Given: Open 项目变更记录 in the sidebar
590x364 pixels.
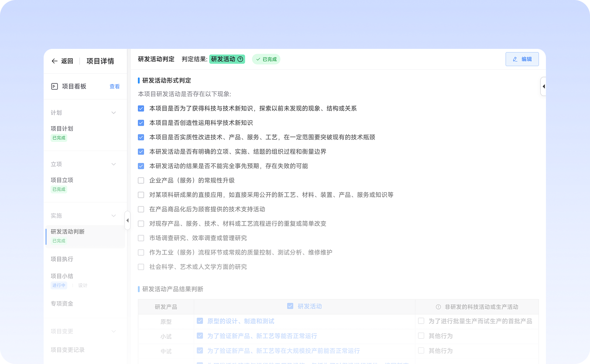Looking at the screenshot, I should [68, 350].
